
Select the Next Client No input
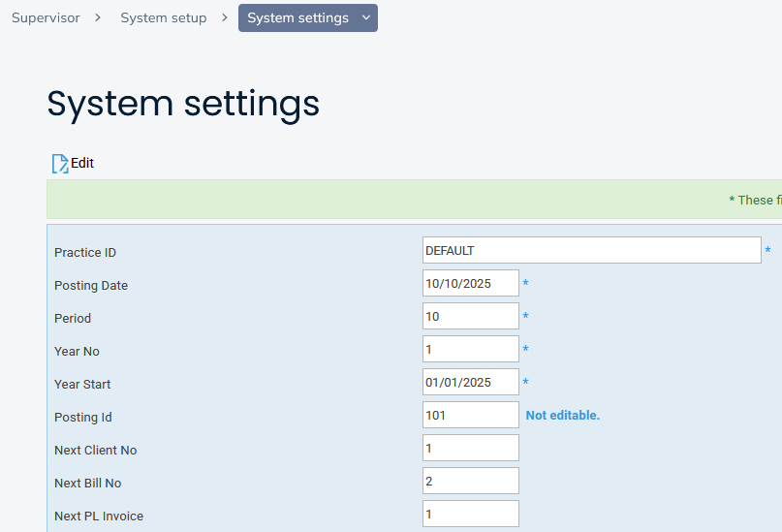click(470, 448)
